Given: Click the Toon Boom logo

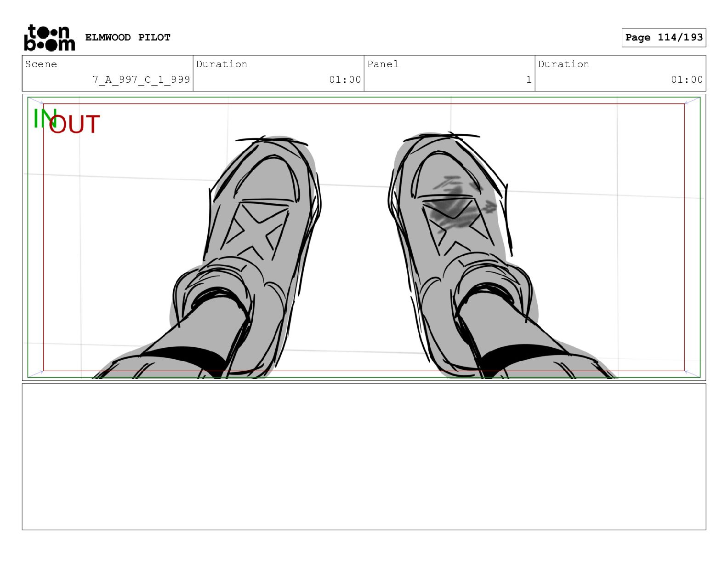Looking at the screenshot, I should pos(49,37).
